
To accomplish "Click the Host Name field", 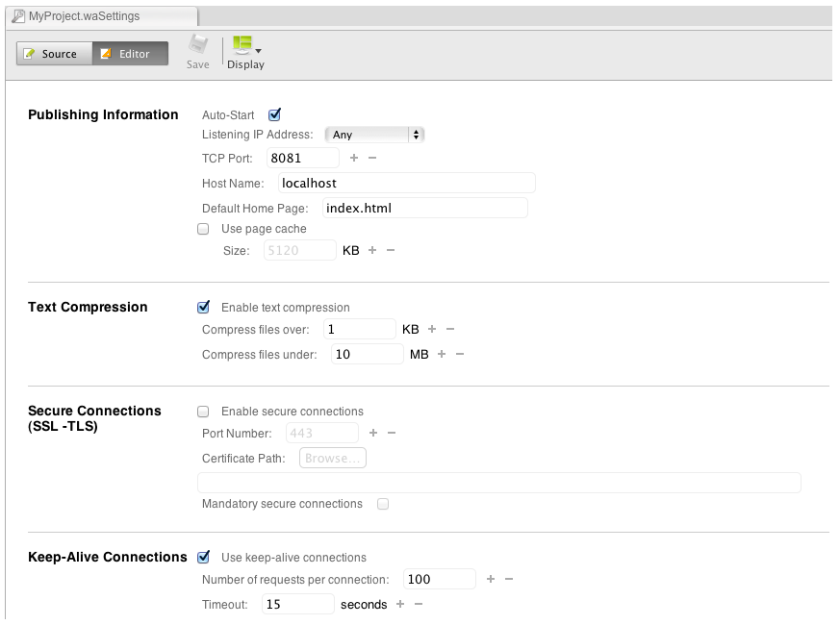I will tap(407, 183).
